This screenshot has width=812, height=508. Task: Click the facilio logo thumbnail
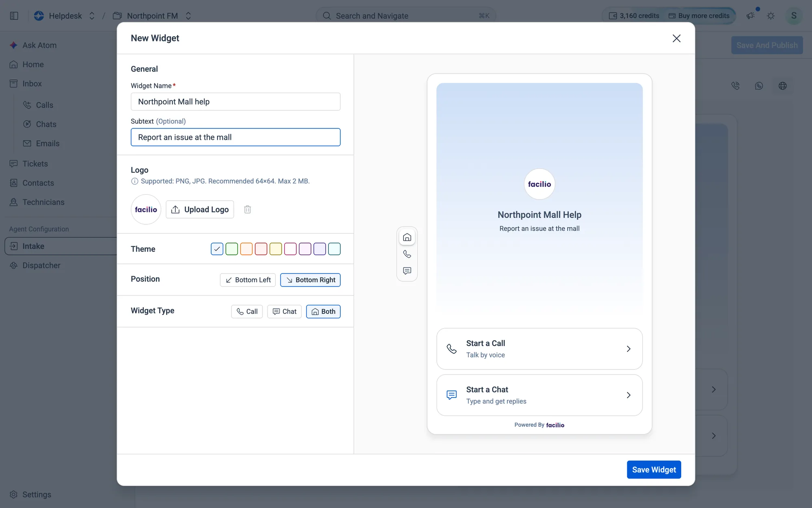coord(146,209)
